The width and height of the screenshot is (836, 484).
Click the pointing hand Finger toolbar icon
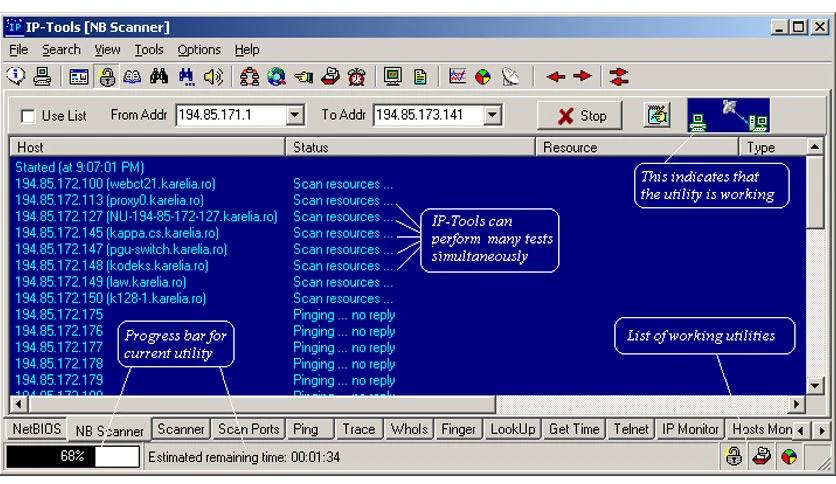coord(303,77)
